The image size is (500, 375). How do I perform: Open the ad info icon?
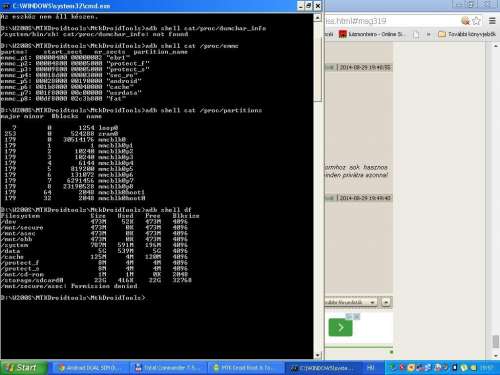click(349, 316)
